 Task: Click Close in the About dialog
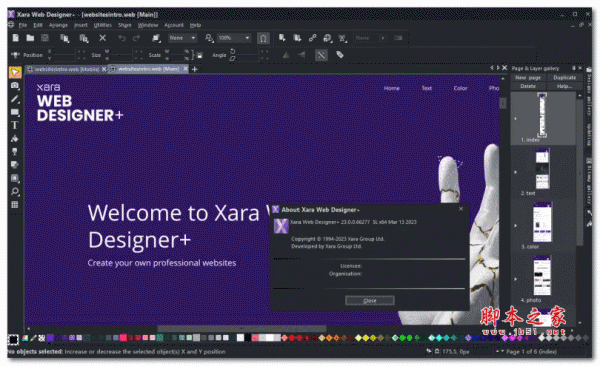click(370, 301)
